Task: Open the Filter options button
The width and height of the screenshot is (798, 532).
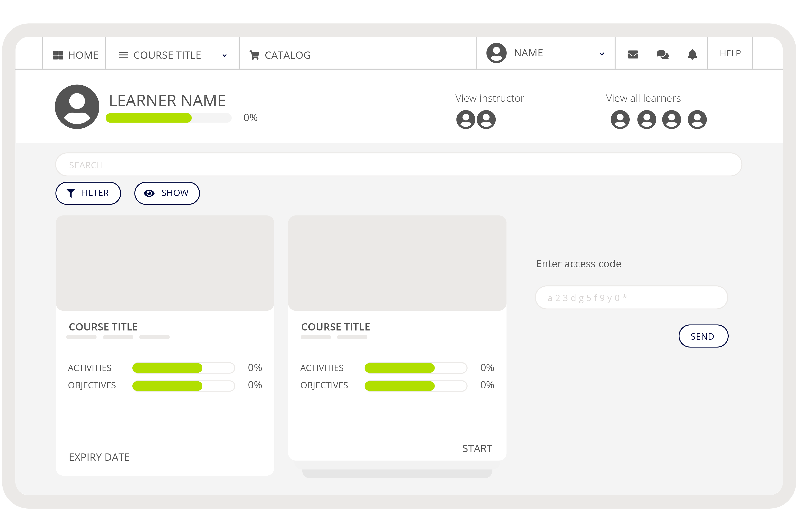Action: point(88,193)
